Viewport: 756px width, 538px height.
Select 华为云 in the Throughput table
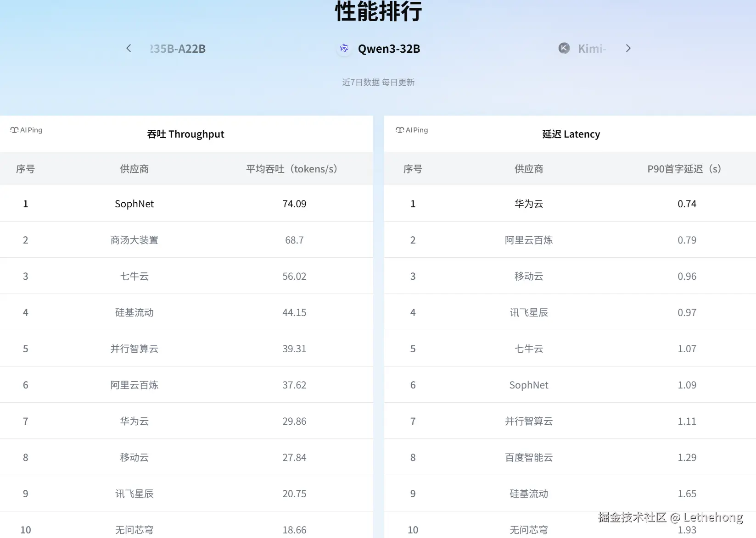tap(134, 421)
